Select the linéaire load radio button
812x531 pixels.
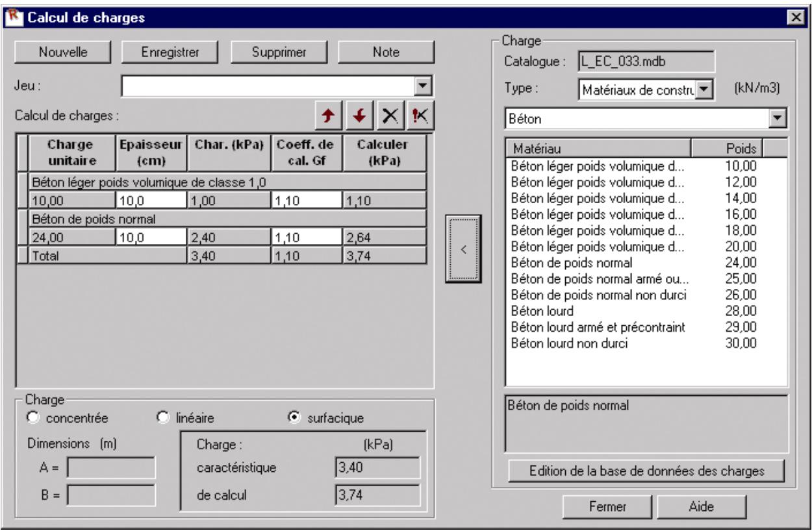coord(164,417)
